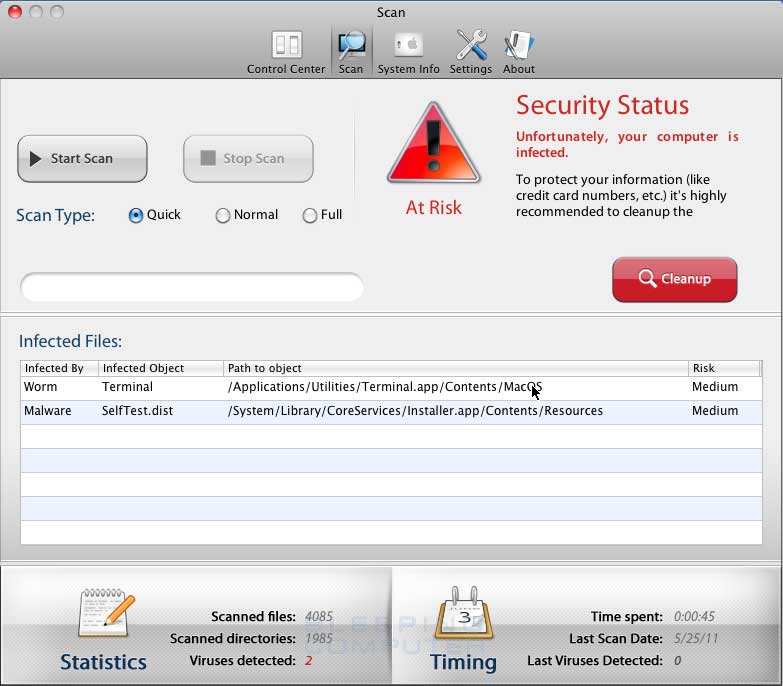
Task: Click the At Risk warning triangle icon
Action: pos(433,143)
